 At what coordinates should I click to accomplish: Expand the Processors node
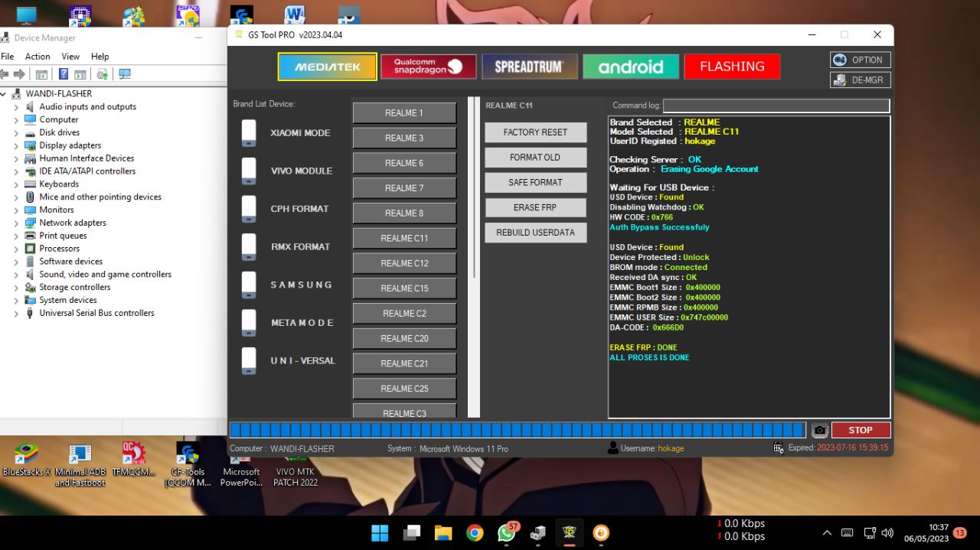point(16,249)
